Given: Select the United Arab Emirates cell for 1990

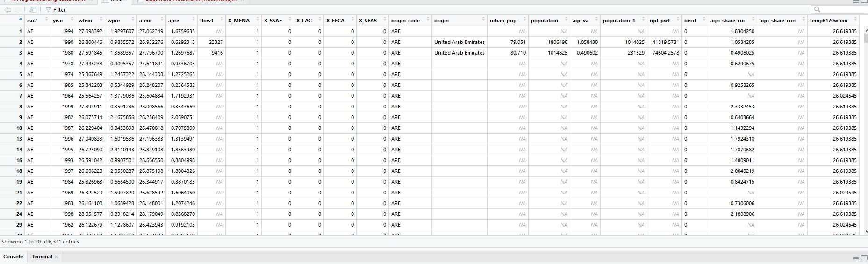Looking at the screenshot, I should pos(459,42).
